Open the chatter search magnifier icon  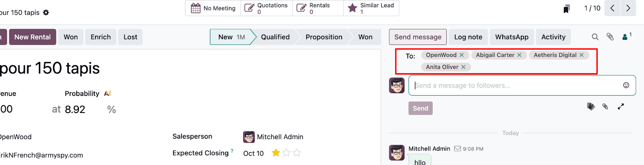pos(595,37)
